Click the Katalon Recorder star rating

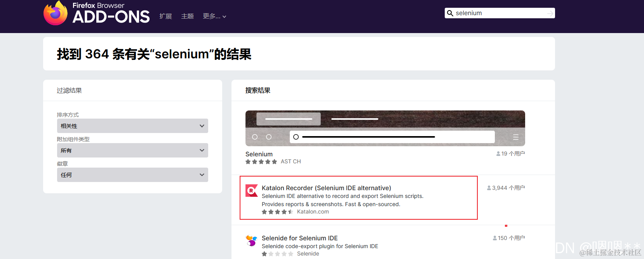[x=277, y=212]
